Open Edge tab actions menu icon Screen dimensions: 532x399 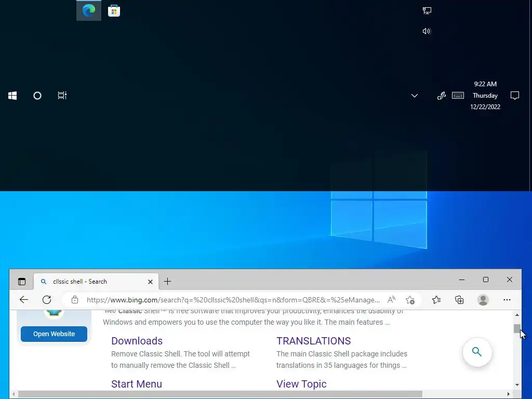click(x=22, y=281)
